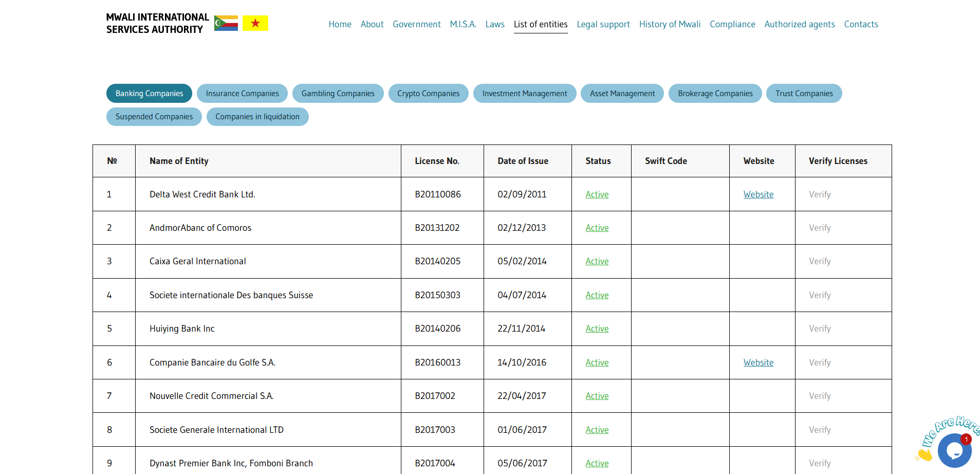Open the Government page
Image resolution: width=980 pixels, height=474 pixels.
(x=417, y=24)
